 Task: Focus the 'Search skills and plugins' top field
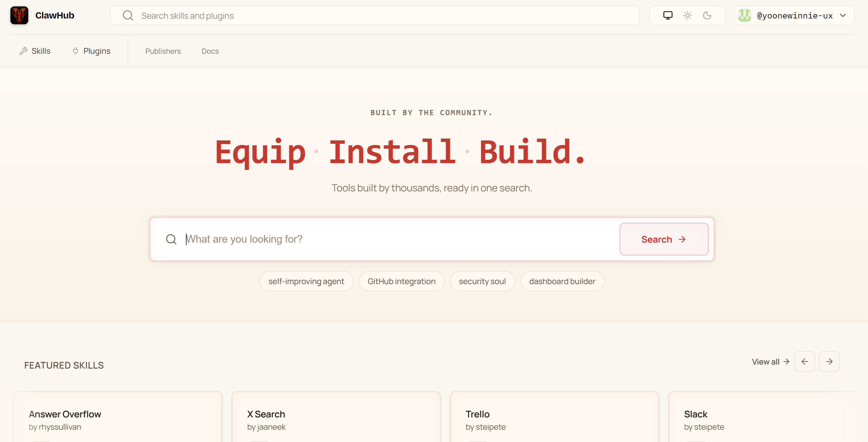pyautogui.click(x=375, y=16)
